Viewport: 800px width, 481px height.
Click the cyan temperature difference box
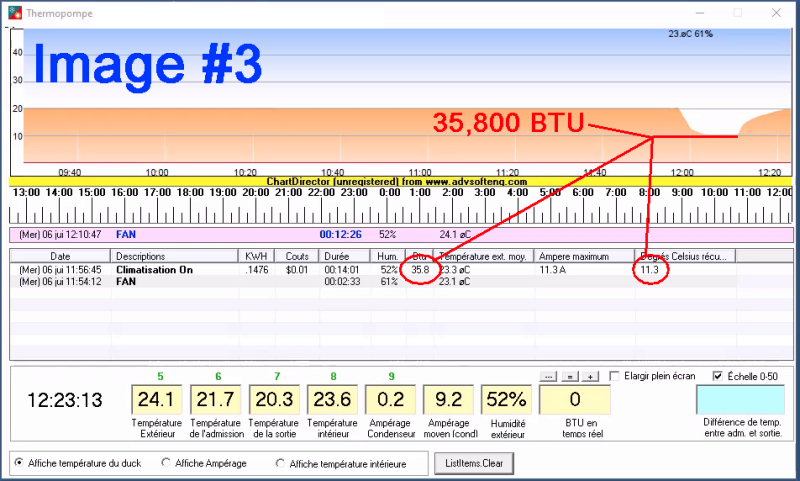tap(740, 399)
